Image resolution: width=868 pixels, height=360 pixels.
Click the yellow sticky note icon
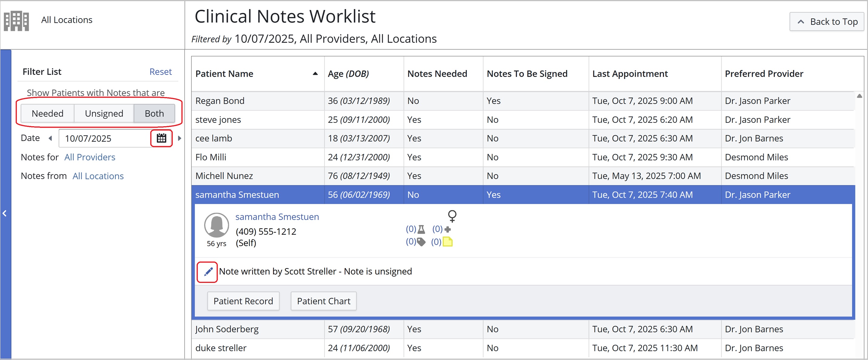[x=447, y=242]
